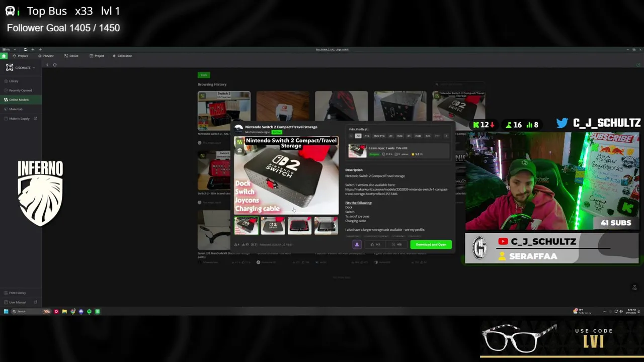Open Print History in the sidebar
644x362 pixels.
coord(21,293)
